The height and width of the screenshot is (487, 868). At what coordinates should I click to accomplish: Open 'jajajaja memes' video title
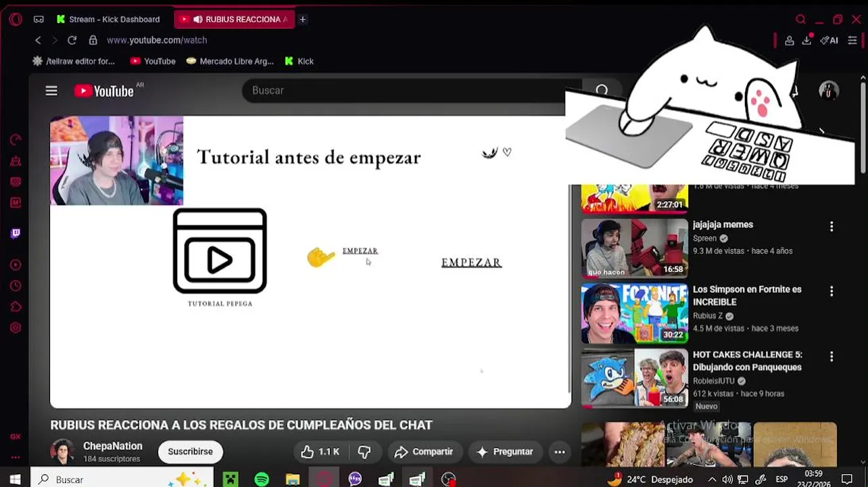tap(723, 225)
